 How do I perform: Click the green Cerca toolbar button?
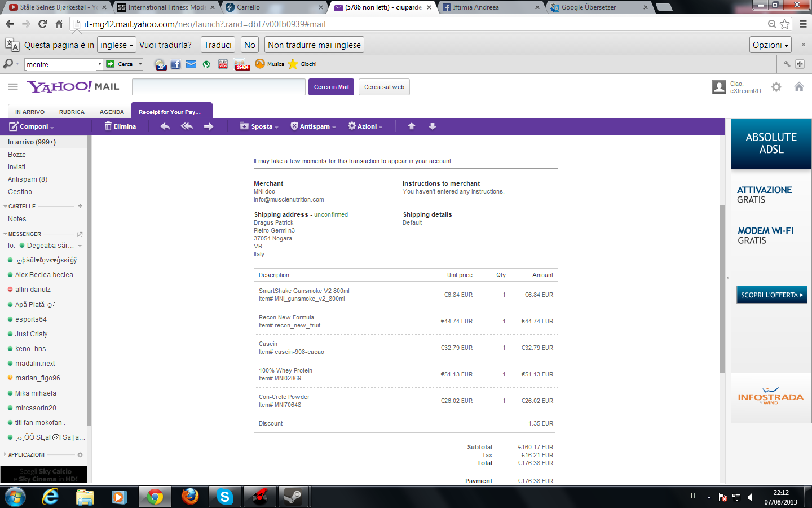click(120, 64)
